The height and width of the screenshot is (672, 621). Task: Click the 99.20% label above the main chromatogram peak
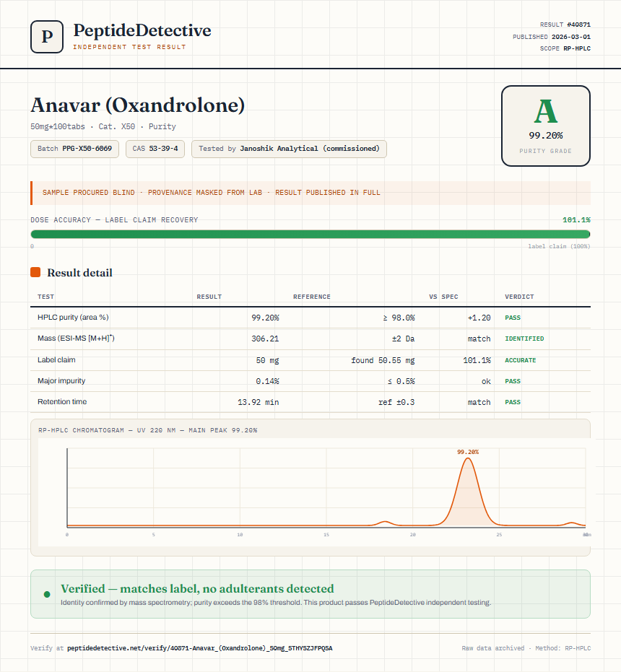point(468,452)
